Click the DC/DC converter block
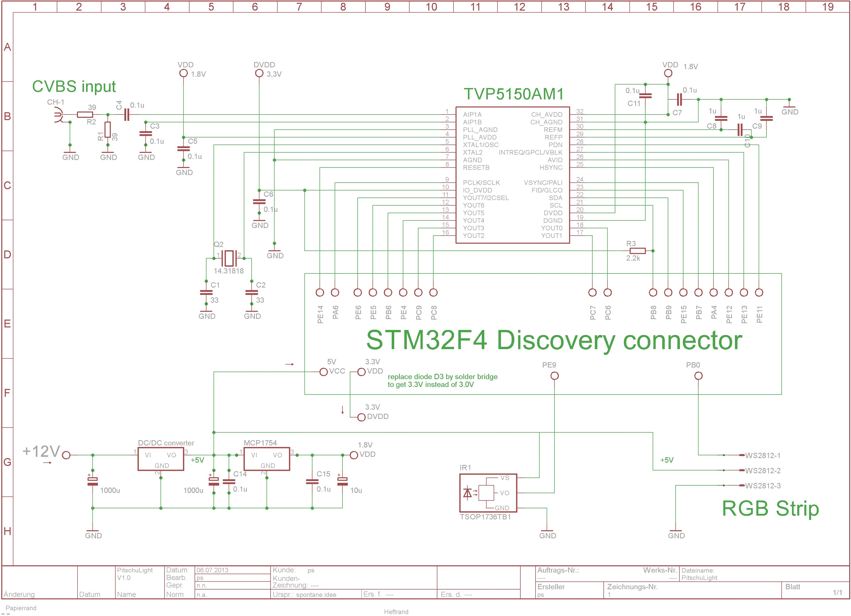Screen dimensions: 851x616 point(161,459)
